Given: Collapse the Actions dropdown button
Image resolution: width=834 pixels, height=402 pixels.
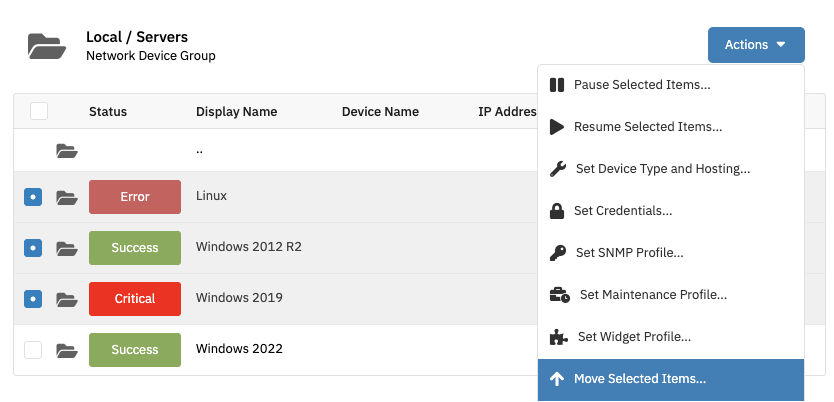Looking at the screenshot, I should click(756, 45).
